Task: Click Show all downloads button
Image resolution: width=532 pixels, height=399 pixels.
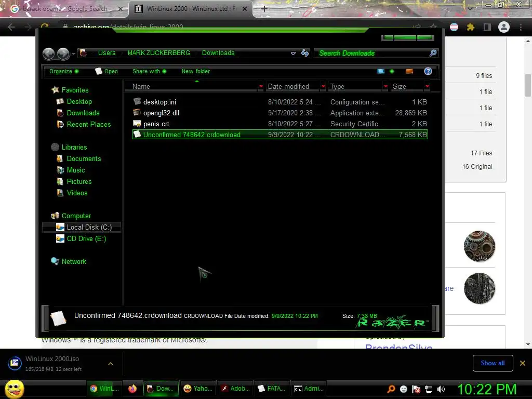Action: point(493,363)
